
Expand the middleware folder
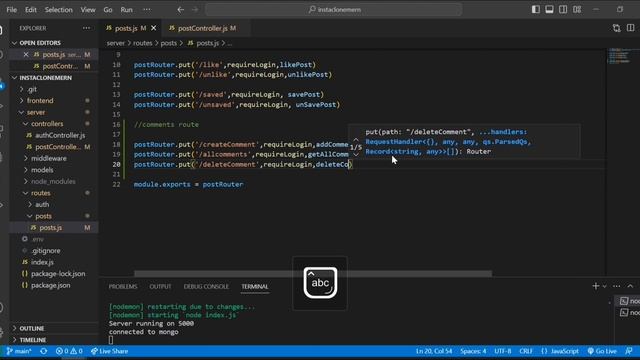[49, 158]
